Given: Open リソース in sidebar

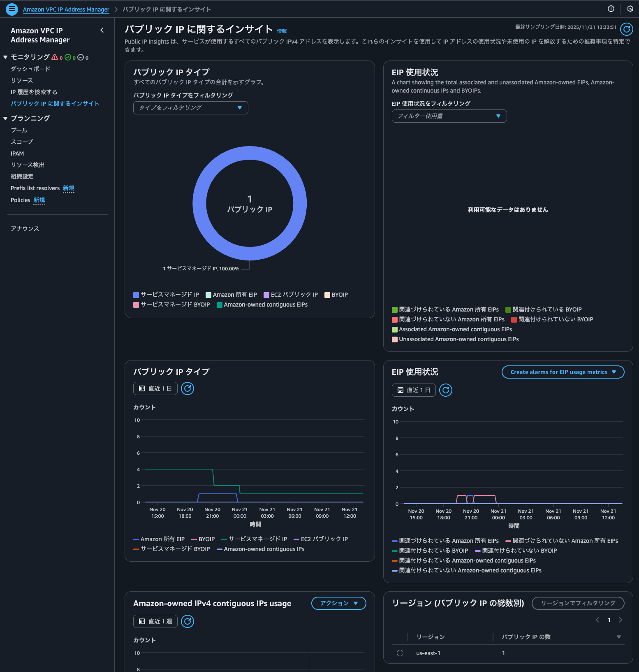Looking at the screenshot, I should point(22,80).
